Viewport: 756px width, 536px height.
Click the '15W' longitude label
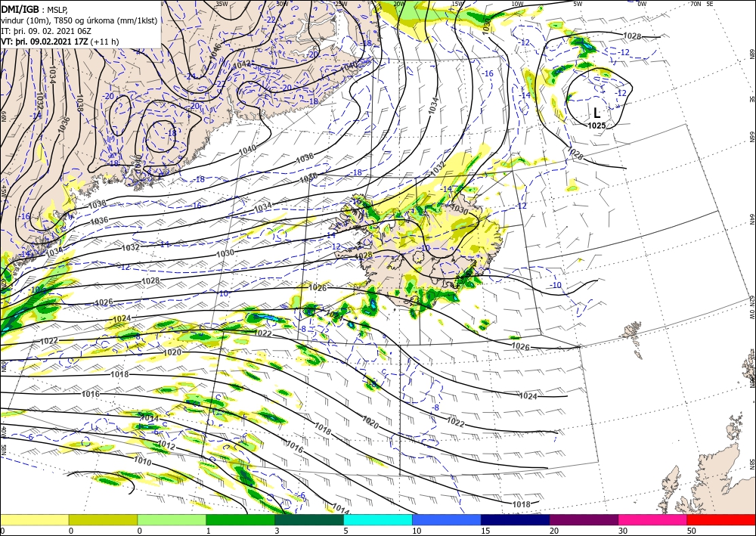457,4
